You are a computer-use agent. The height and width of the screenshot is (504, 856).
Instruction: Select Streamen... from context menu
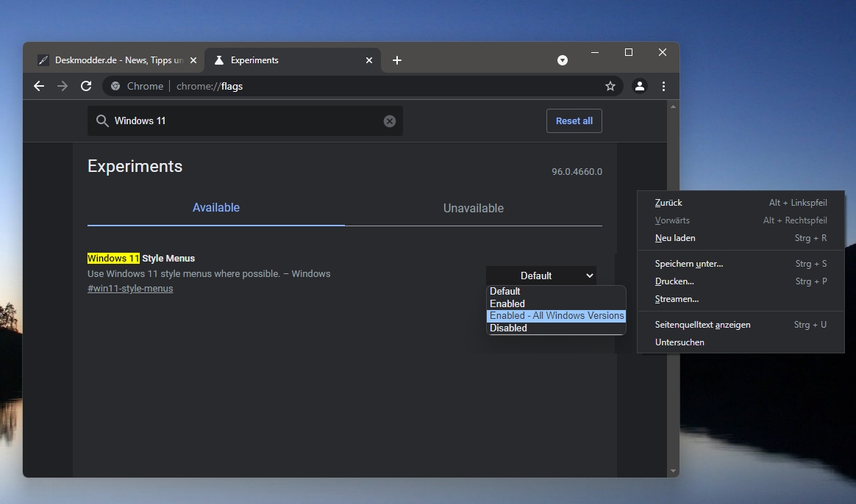point(741,299)
